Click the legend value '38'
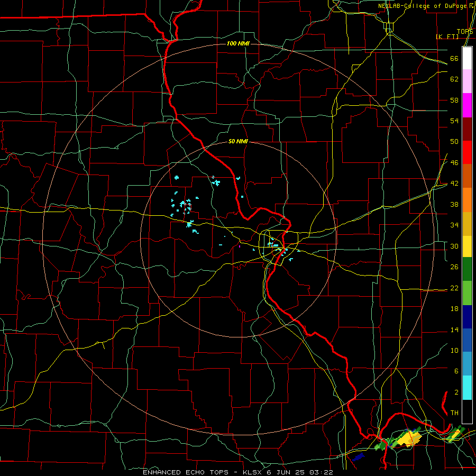Image resolution: width=476 pixels, height=476 pixels. coord(454,204)
